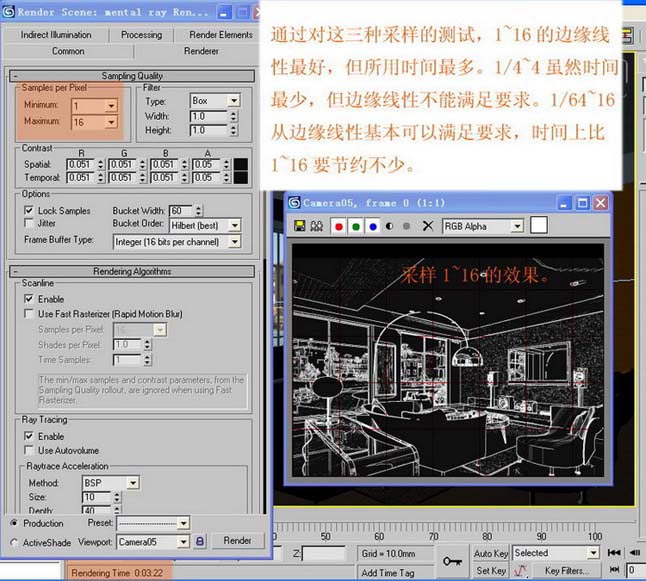Switch to the Indirect Illumination tab

[x=56, y=35]
